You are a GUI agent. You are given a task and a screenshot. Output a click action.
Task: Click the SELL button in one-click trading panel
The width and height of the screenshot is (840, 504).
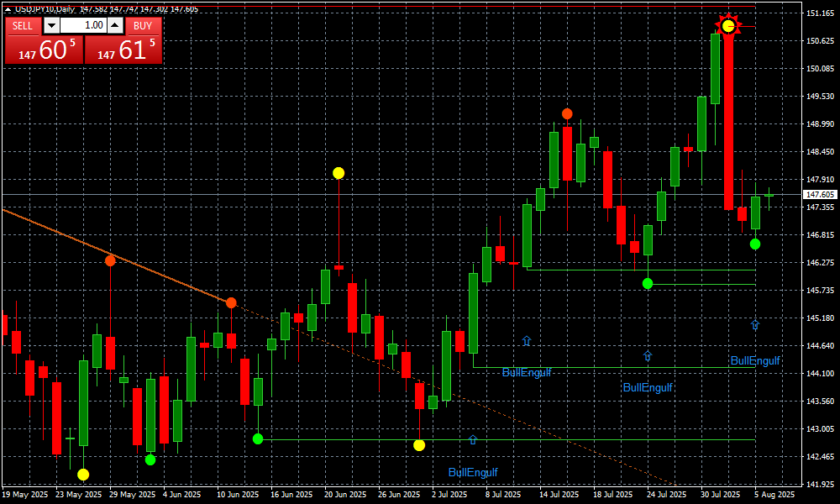[23, 25]
